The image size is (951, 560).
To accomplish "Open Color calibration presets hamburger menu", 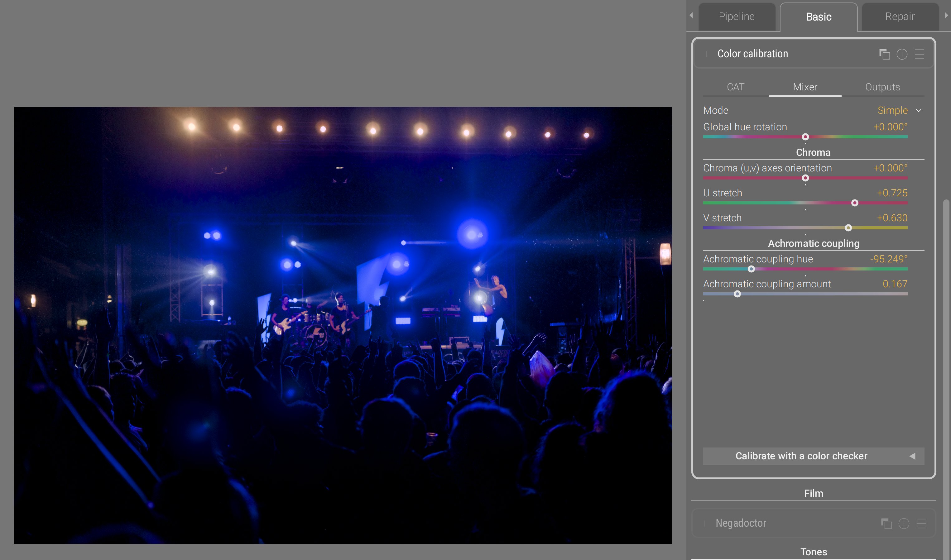I will [920, 54].
